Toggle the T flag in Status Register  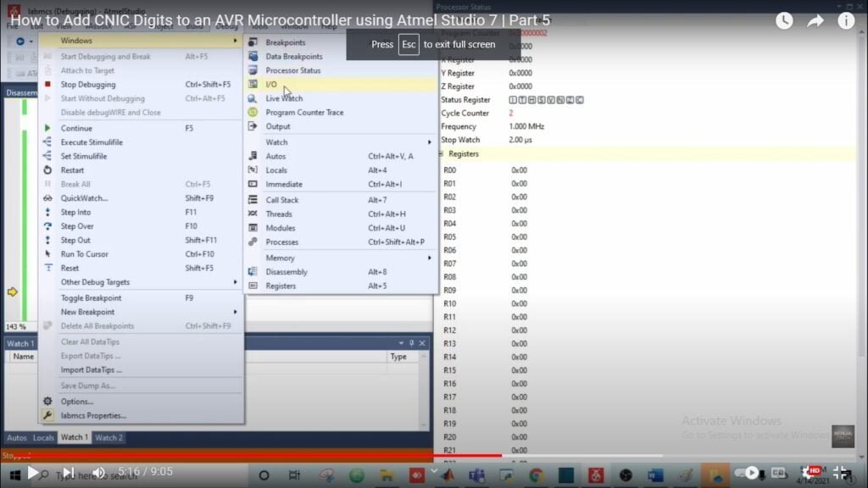pos(522,100)
